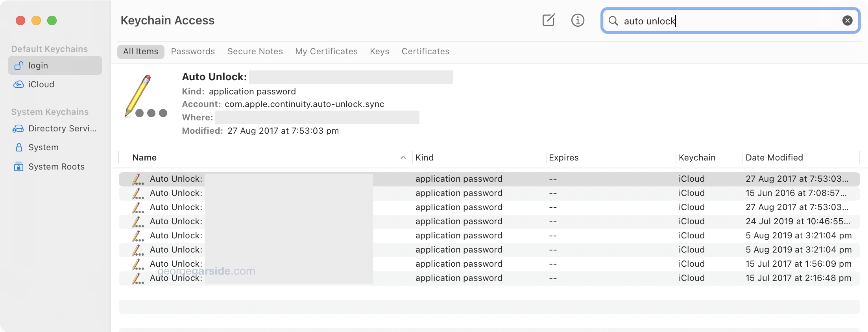The width and height of the screenshot is (868, 332).
Task: Open the Directory Services keychain
Action: [x=55, y=128]
